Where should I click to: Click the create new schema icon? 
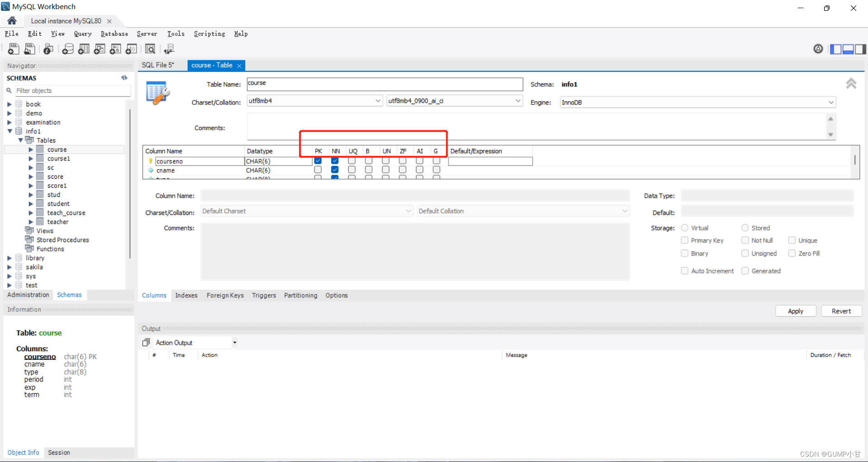click(x=68, y=48)
